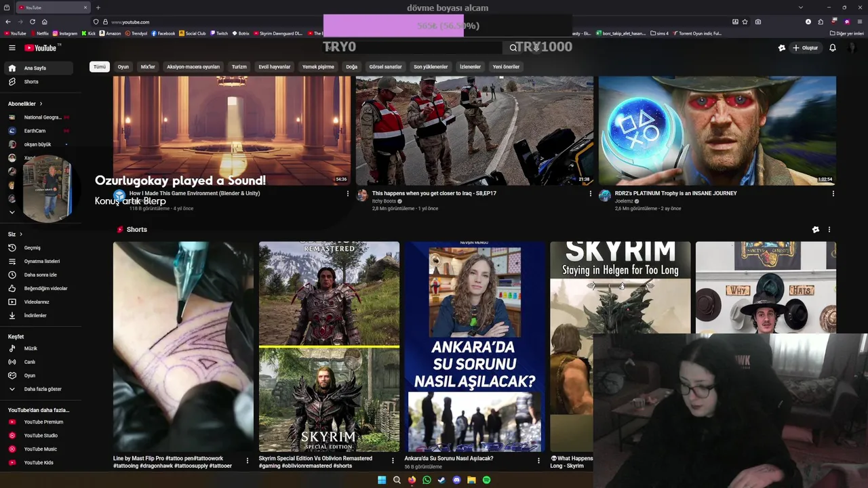868x488 pixels.
Task: Open Oynatma listeleri in sidebar
Action: click(39, 261)
